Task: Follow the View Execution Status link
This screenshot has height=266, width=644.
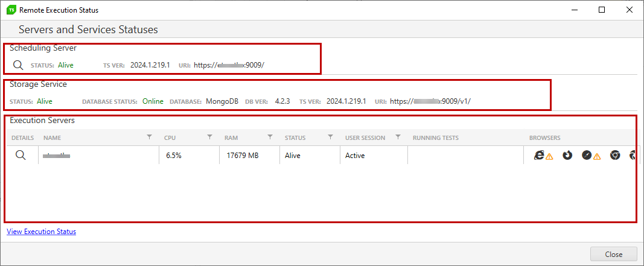Action: pyautogui.click(x=42, y=232)
